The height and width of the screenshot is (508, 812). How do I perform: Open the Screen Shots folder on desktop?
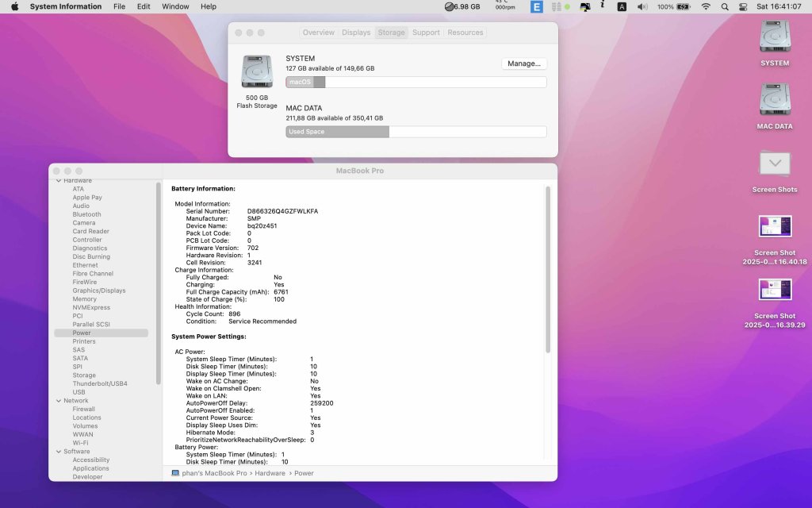pyautogui.click(x=774, y=164)
